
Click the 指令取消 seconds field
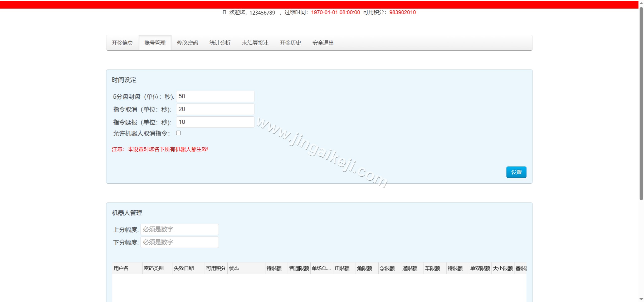[215, 109]
